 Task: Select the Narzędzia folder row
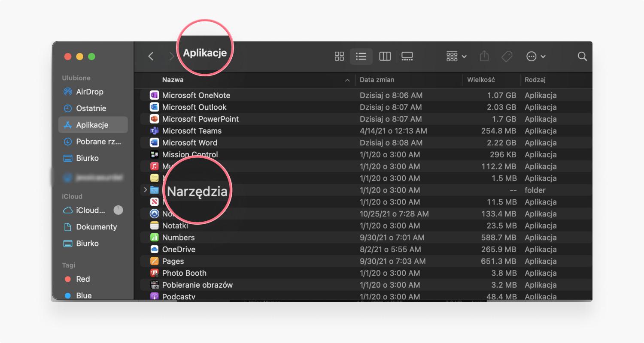pyautogui.click(x=366, y=190)
